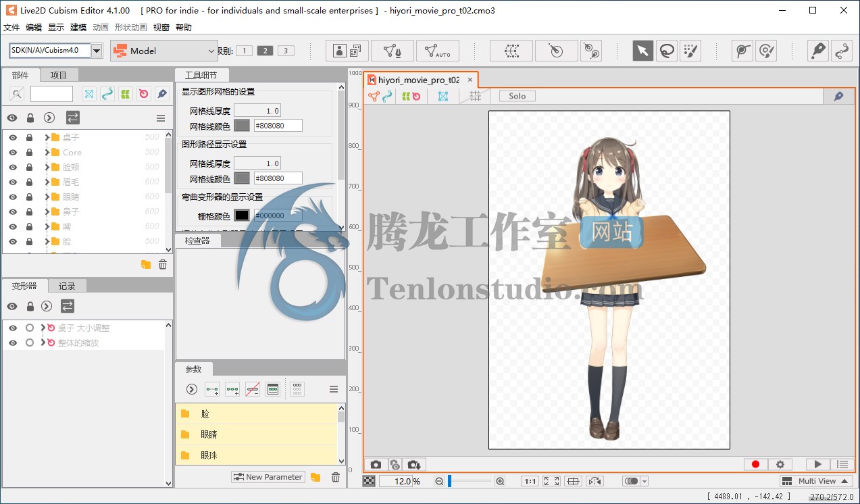This screenshot has width=860, height=504.
Task: Click the #808080 mesh line color swatch under 显示图形网格的设置
Action: [242, 126]
